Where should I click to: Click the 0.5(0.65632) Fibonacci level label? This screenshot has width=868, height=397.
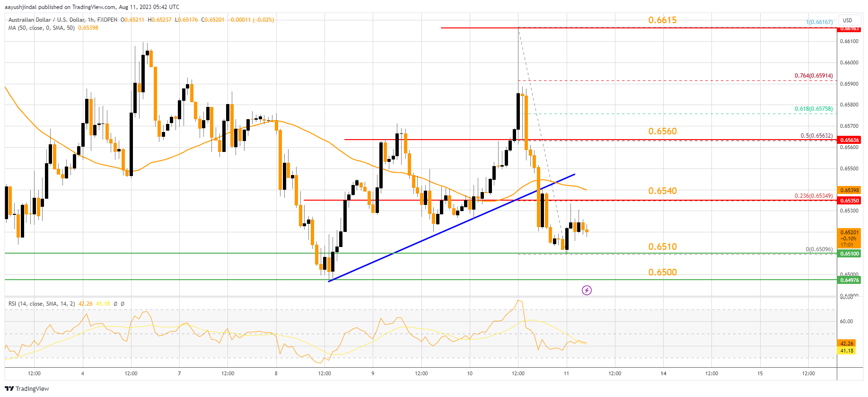coord(816,136)
